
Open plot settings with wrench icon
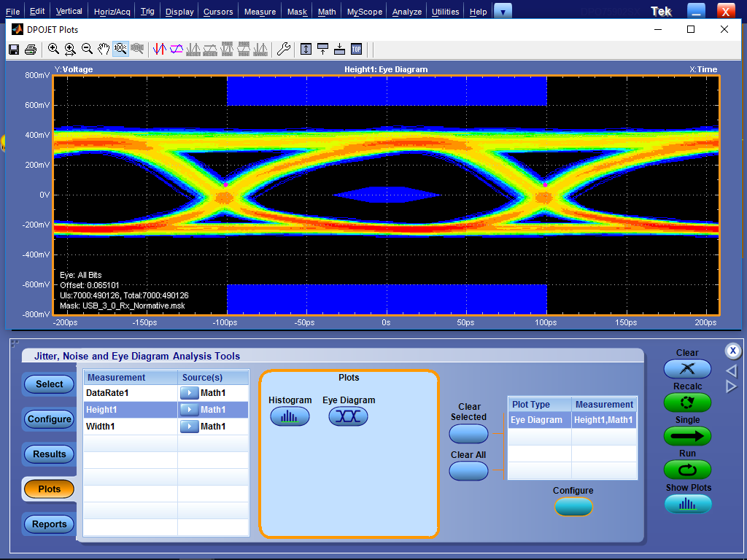(x=284, y=49)
